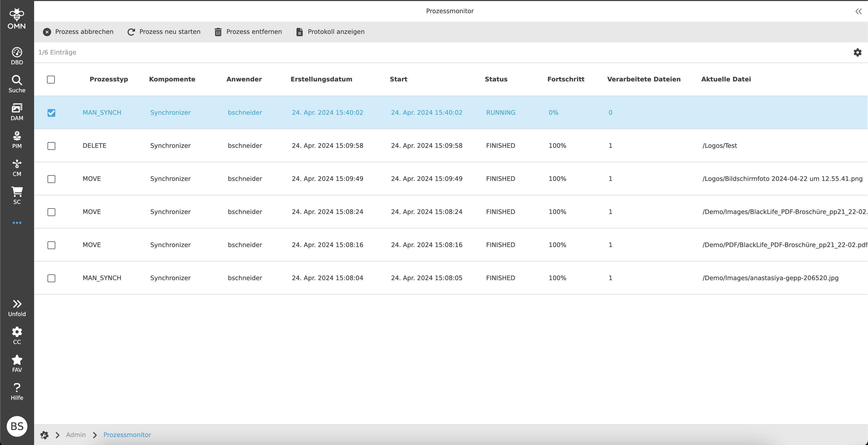Viewport: 868px width, 445px height.
Task: Toggle the select-all header checkbox
Action: click(51, 80)
